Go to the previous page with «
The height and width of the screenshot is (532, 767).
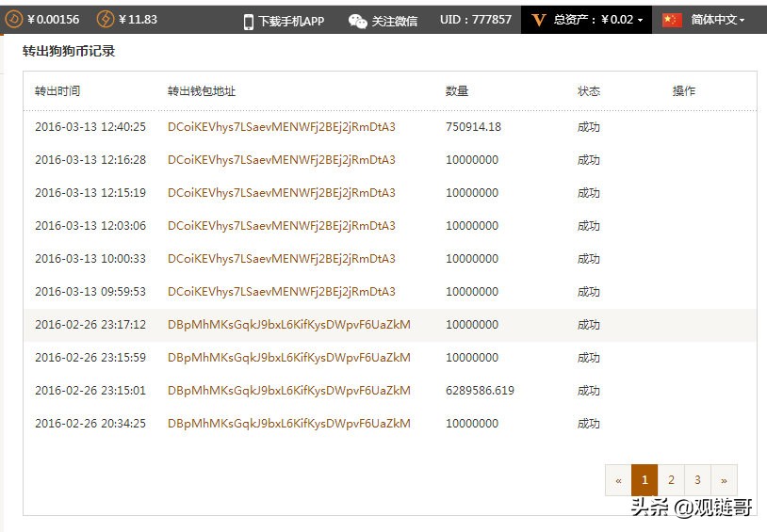(x=618, y=480)
